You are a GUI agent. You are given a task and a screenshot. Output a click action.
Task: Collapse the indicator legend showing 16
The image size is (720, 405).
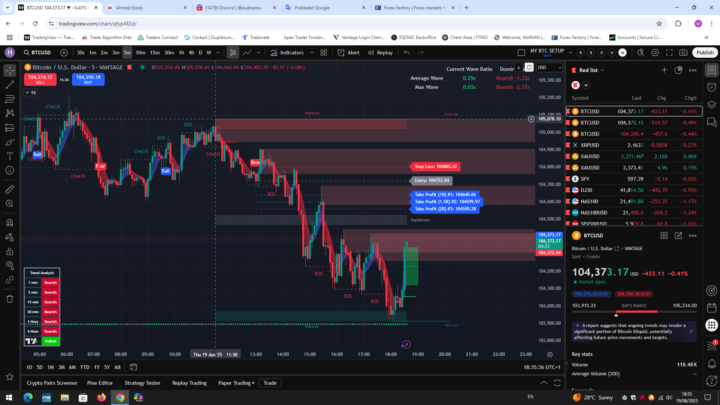pos(31,92)
